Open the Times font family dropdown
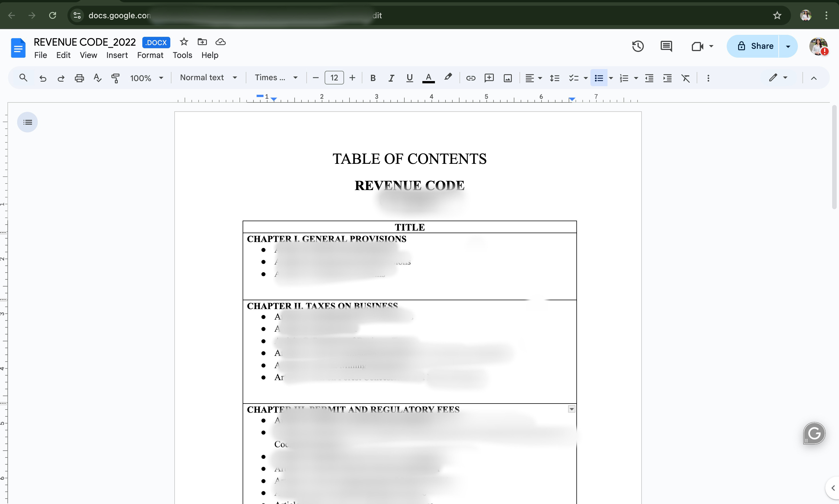Image resolution: width=839 pixels, height=504 pixels. [276, 78]
